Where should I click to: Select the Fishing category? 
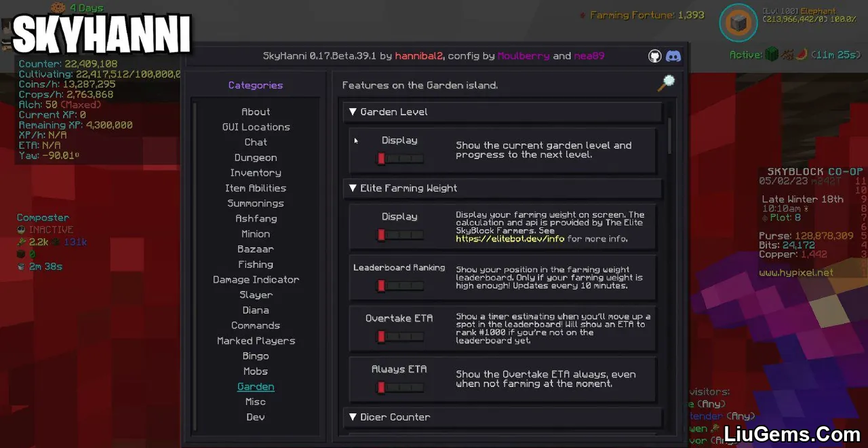(x=256, y=265)
